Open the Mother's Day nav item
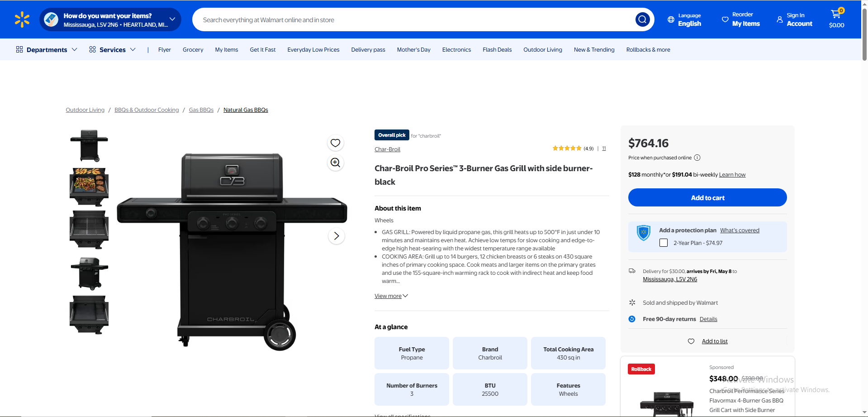 [413, 50]
